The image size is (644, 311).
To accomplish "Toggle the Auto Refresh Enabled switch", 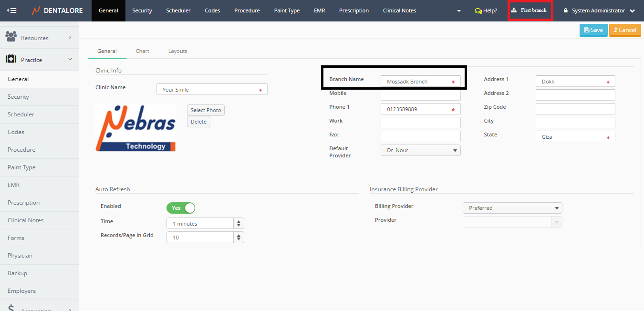I will click(181, 208).
